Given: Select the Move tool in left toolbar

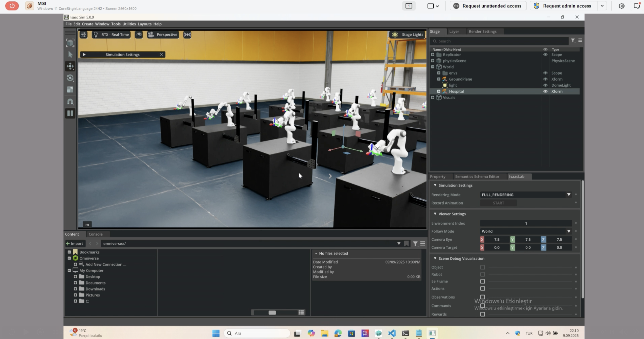Looking at the screenshot, I should click(70, 66).
